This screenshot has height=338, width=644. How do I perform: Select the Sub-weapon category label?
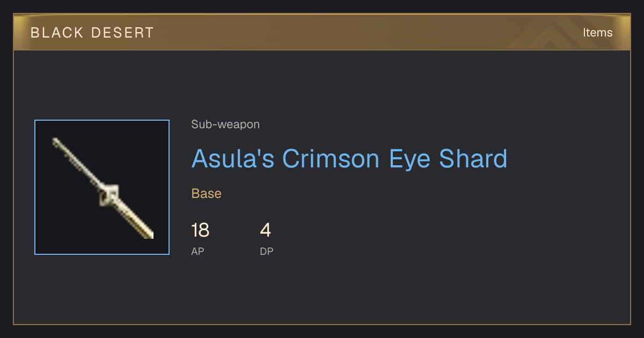[225, 124]
